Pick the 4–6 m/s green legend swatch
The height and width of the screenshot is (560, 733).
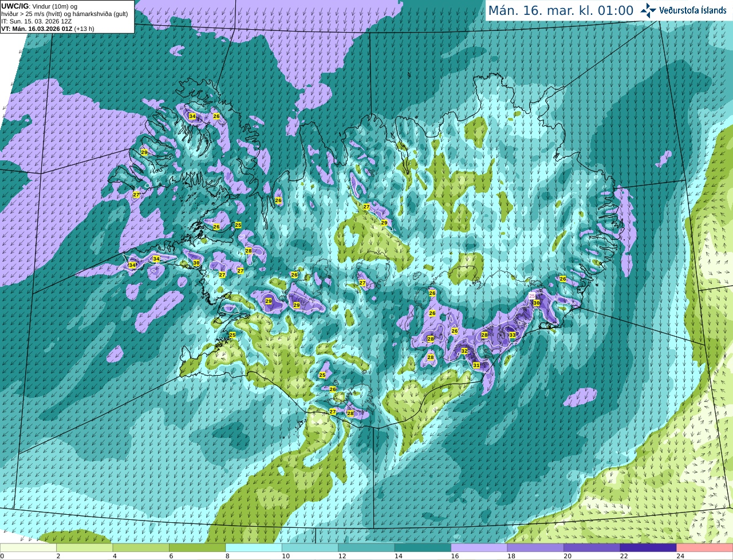(x=141, y=547)
